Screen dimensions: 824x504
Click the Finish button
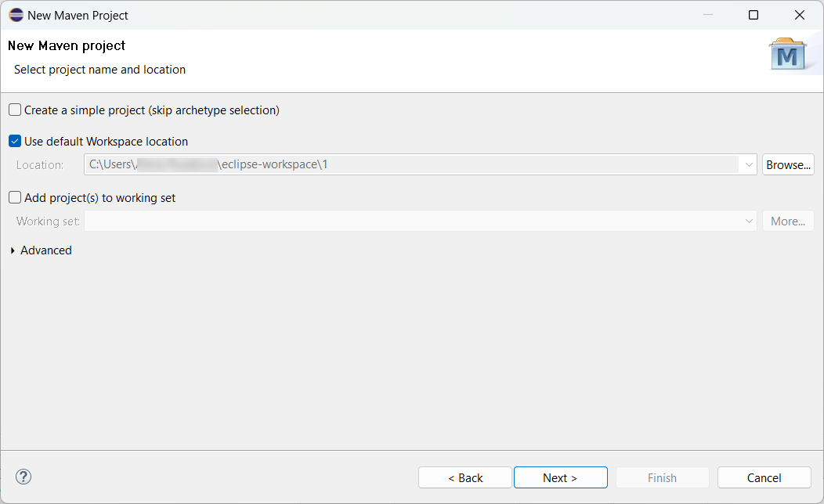(662, 477)
